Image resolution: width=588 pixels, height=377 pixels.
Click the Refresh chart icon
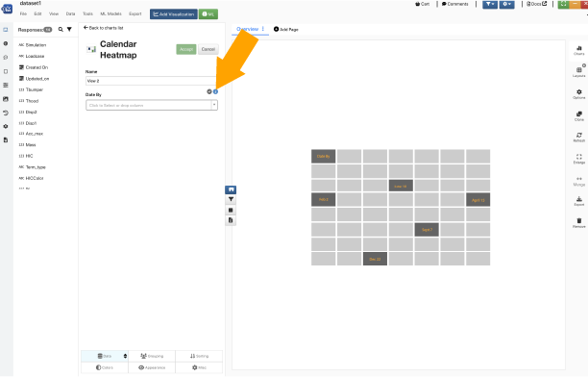pyautogui.click(x=579, y=136)
